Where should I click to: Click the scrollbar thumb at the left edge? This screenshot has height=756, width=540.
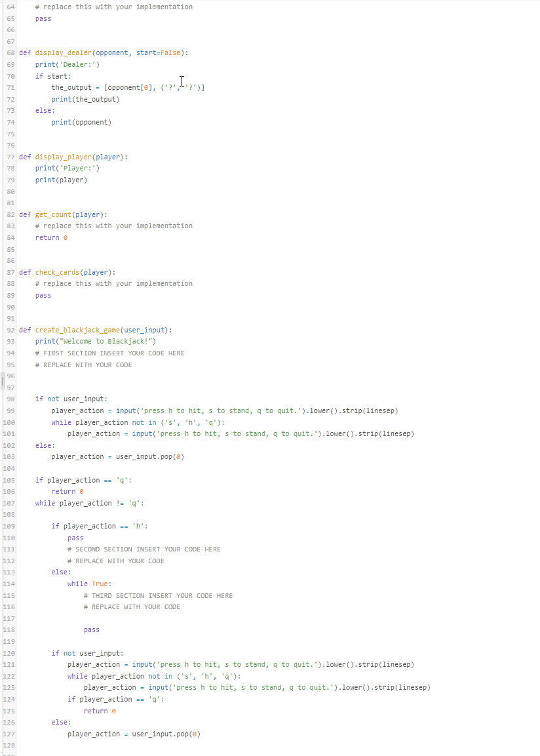3,380
